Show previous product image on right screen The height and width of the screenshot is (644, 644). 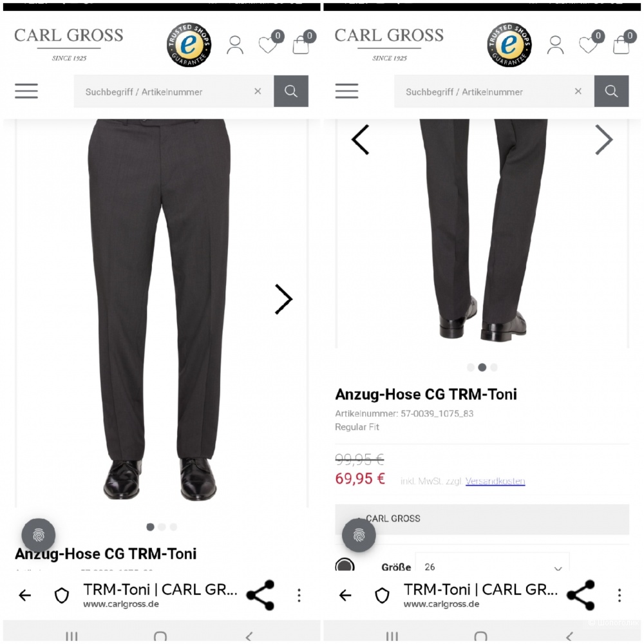[360, 140]
